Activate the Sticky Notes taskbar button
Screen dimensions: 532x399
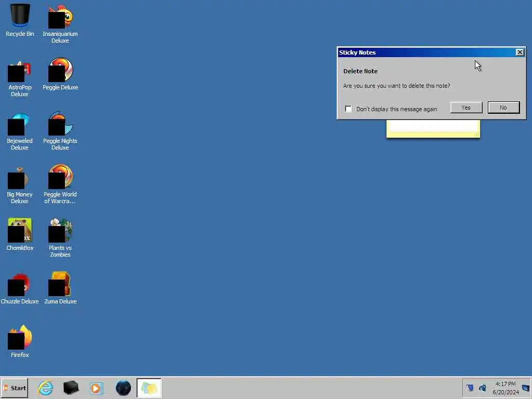(149, 388)
